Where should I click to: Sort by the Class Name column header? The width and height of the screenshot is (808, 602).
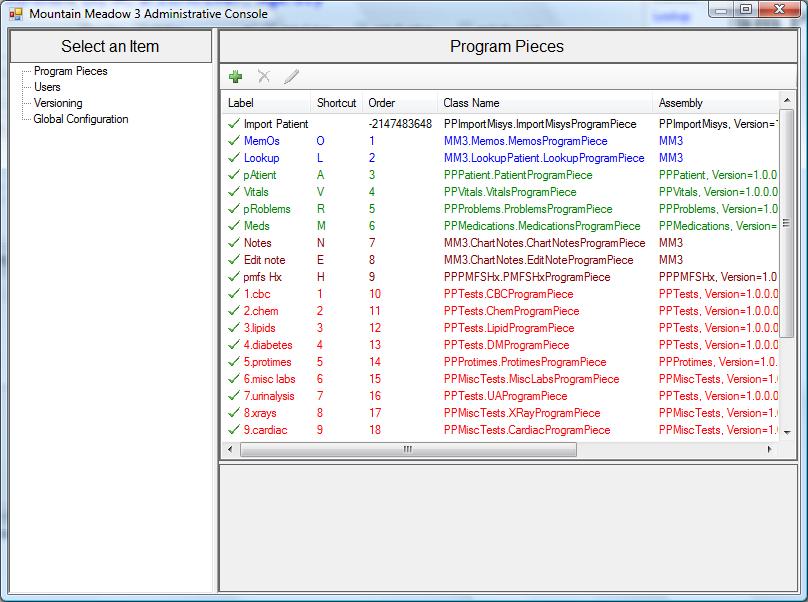545,103
